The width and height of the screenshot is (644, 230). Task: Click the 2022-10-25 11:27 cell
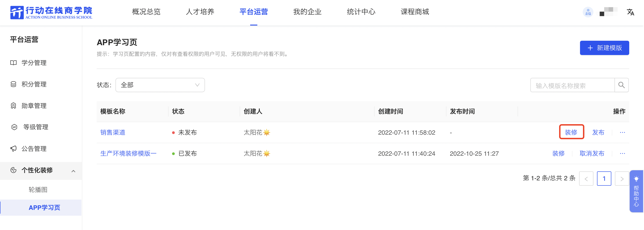[x=474, y=153]
